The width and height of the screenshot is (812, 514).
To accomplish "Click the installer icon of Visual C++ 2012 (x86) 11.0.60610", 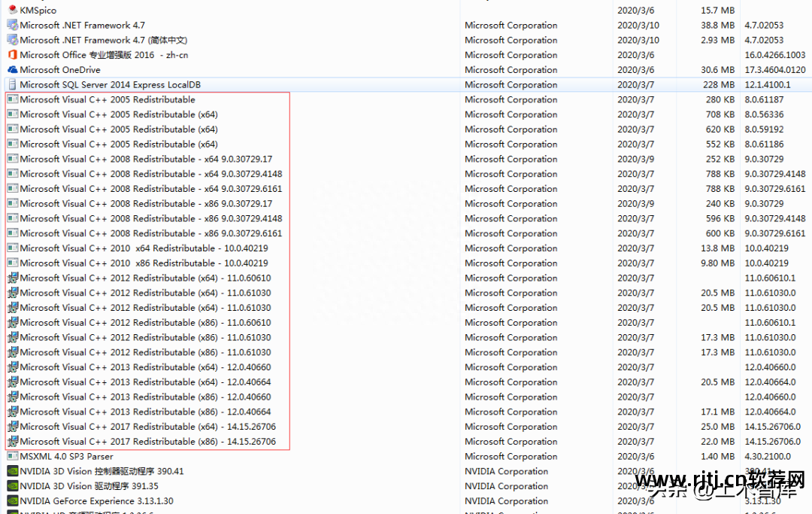I will click(x=13, y=322).
